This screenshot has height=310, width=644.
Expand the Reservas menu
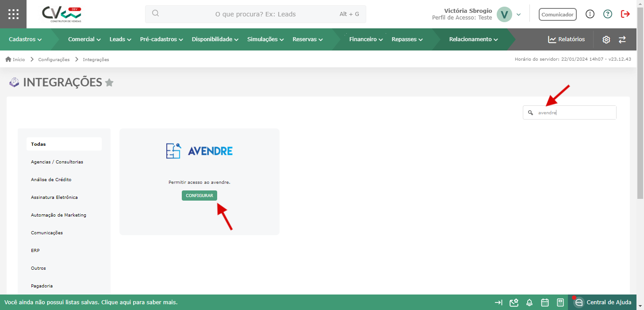(307, 39)
